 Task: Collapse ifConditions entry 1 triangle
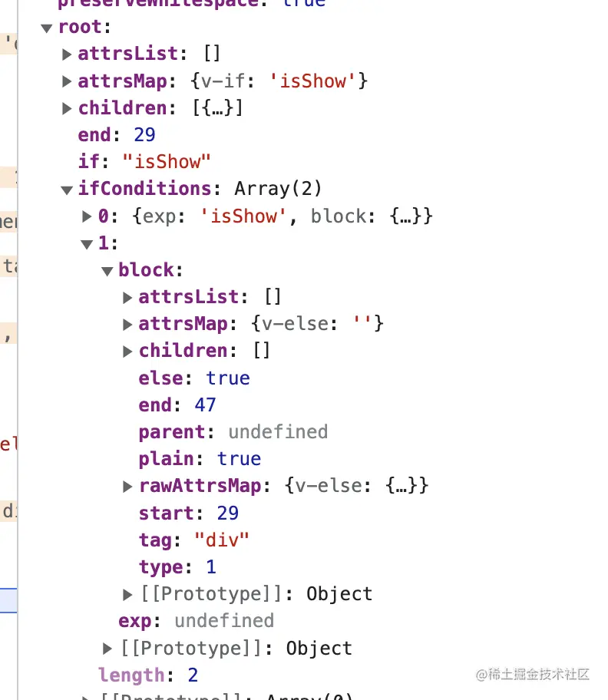click(x=87, y=245)
